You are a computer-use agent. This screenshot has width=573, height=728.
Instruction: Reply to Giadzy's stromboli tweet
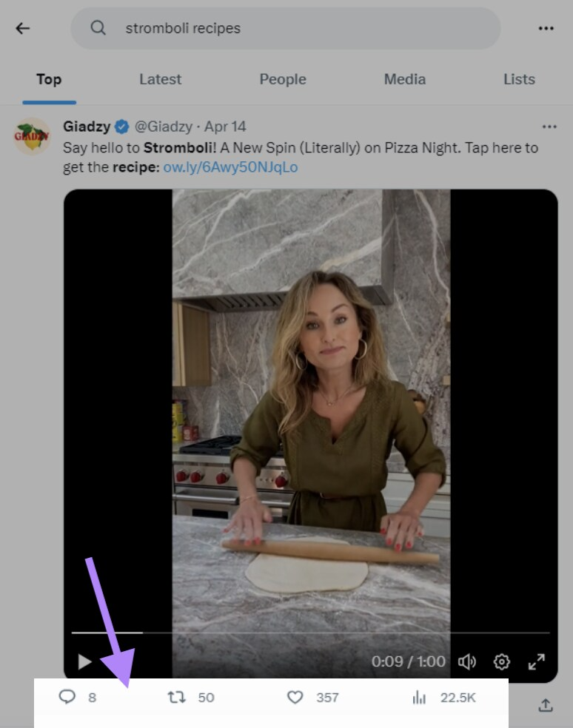click(x=68, y=697)
